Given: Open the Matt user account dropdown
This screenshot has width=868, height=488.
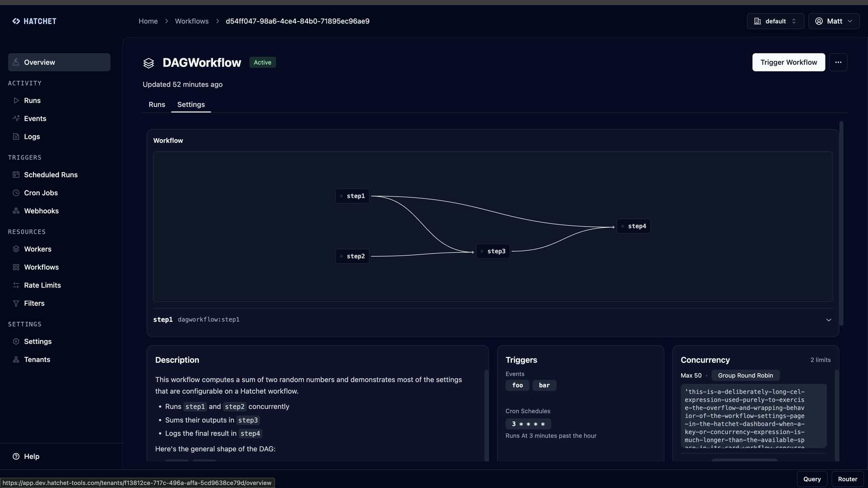Looking at the screenshot, I should pos(834,21).
